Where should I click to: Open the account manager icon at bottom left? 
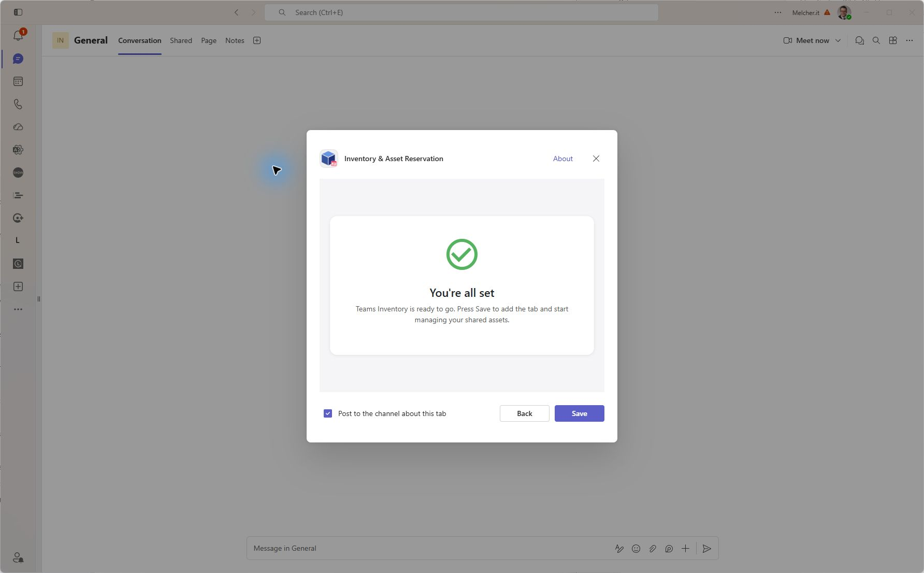pos(18,557)
